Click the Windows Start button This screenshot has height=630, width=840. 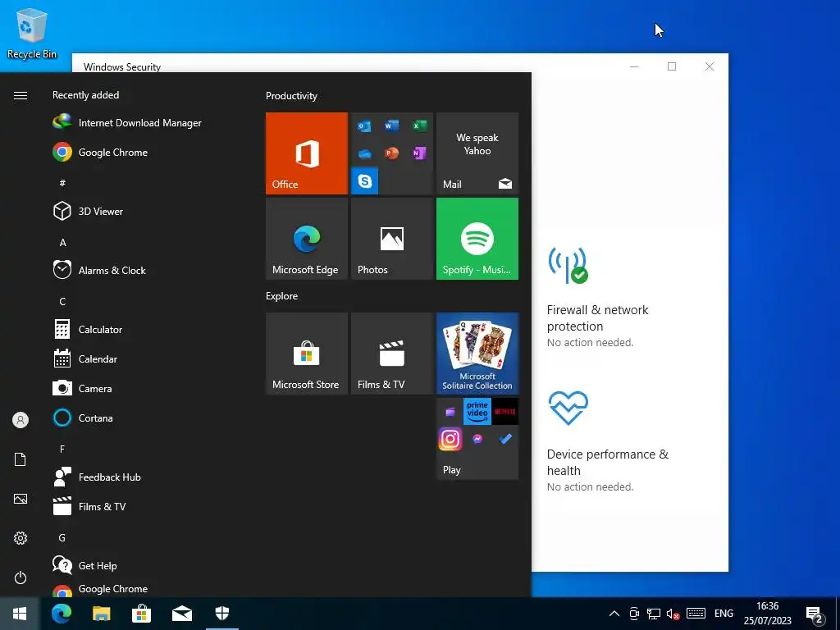tap(20, 614)
